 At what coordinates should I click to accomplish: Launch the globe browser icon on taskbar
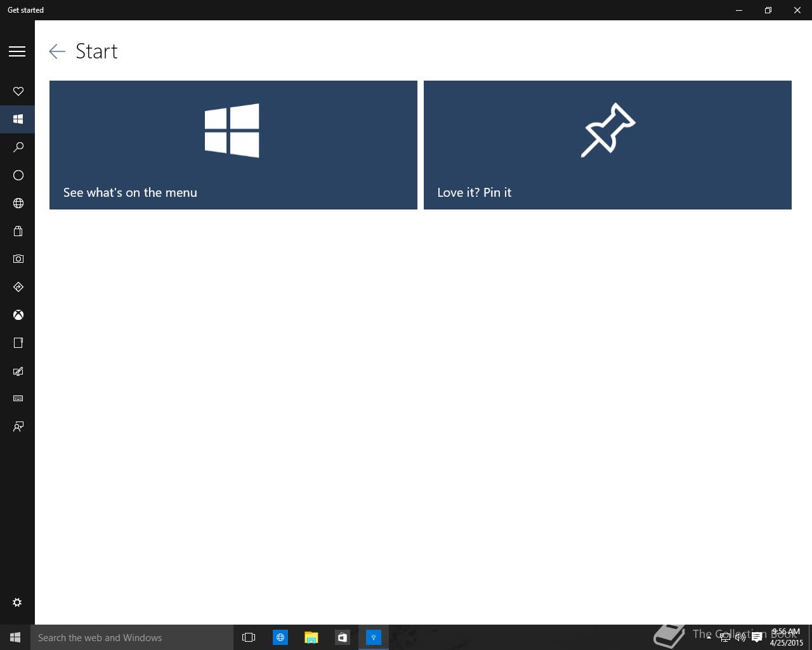point(280,637)
